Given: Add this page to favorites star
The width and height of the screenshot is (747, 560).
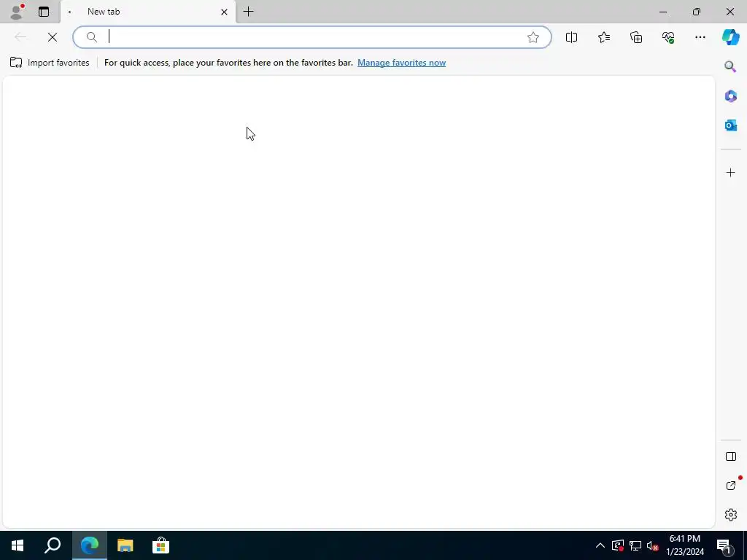Looking at the screenshot, I should (533, 37).
